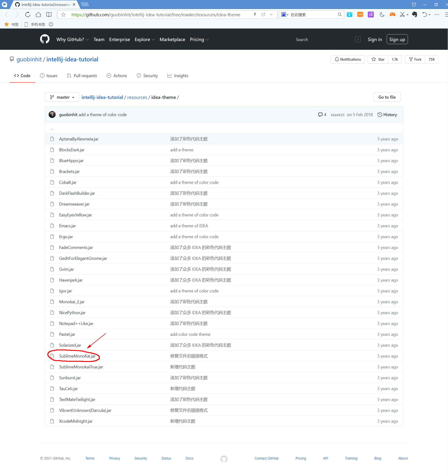Click the orange LIVE extension icon
The height and width of the screenshot is (476, 448).
pos(360,15)
